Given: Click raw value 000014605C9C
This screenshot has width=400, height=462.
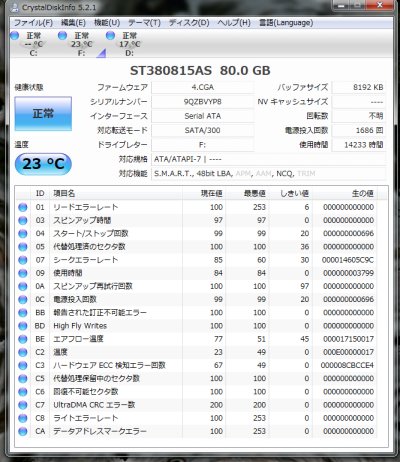Looking at the screenshot, I should click(348, 260).
